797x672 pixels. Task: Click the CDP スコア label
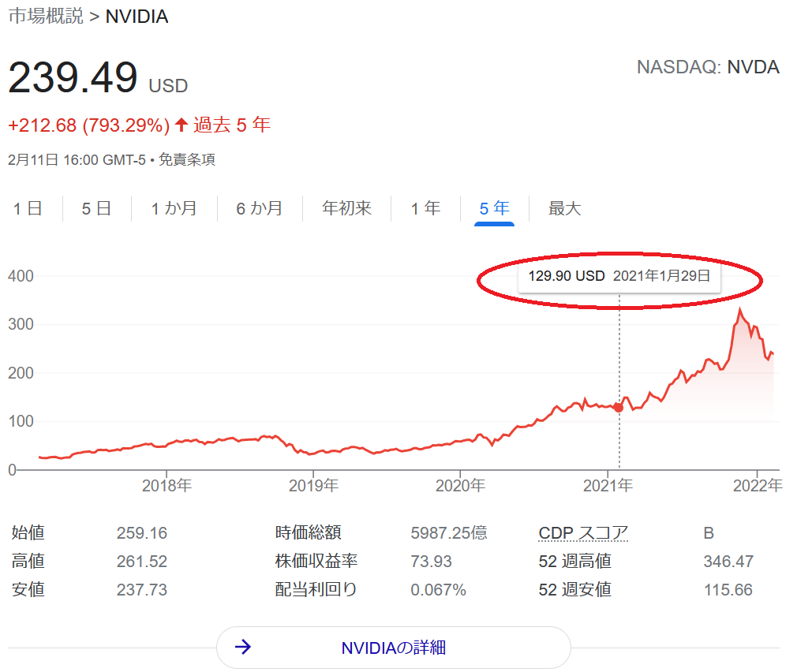pos(583,533)
